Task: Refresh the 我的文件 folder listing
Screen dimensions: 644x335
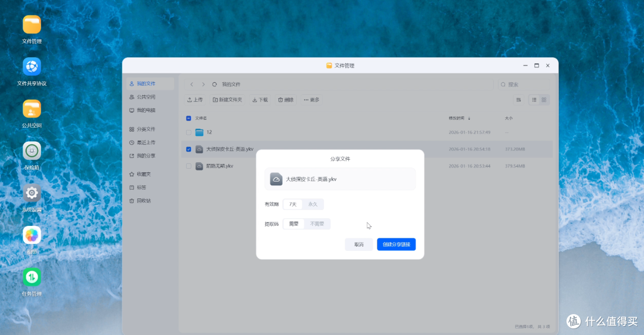Action: tap(215, 84)
